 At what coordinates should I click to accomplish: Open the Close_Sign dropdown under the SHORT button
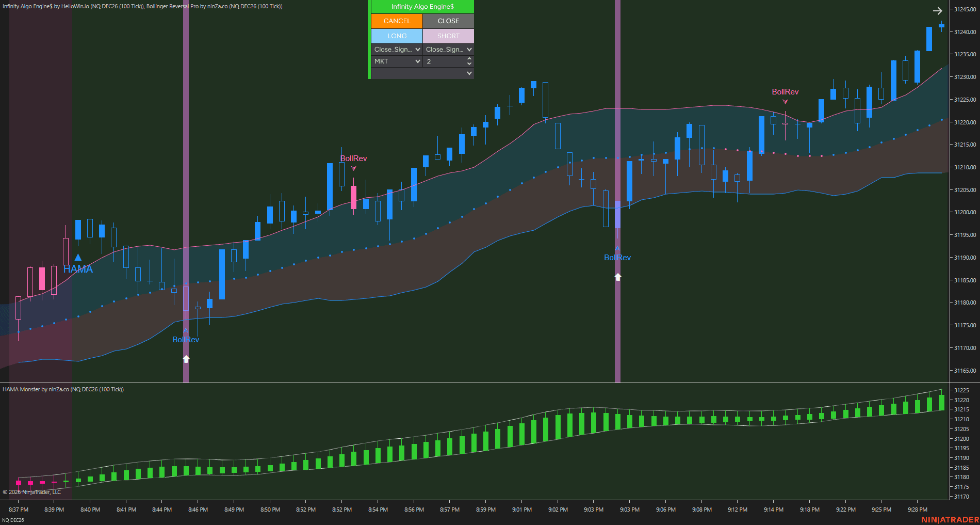(x=448, y=50)
